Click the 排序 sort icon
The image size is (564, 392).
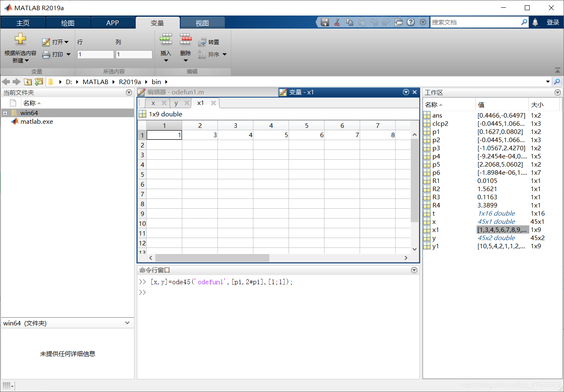[x=202, y=54]
